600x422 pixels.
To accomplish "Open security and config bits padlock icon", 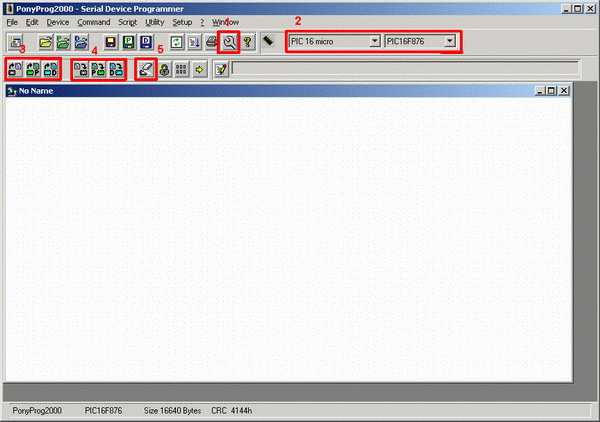I will [x=164, y=69].
